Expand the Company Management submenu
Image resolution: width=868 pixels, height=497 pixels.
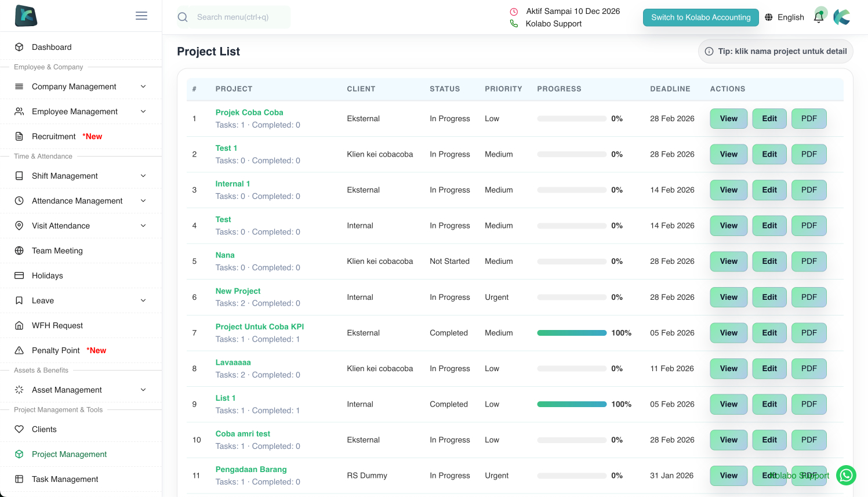click(x=143, y=86)
